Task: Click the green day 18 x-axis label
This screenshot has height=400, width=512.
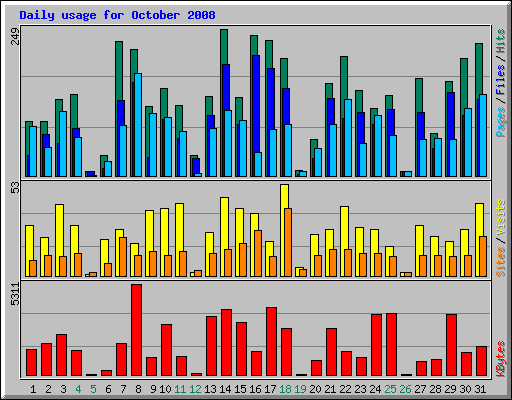Action: pos(285,389)
